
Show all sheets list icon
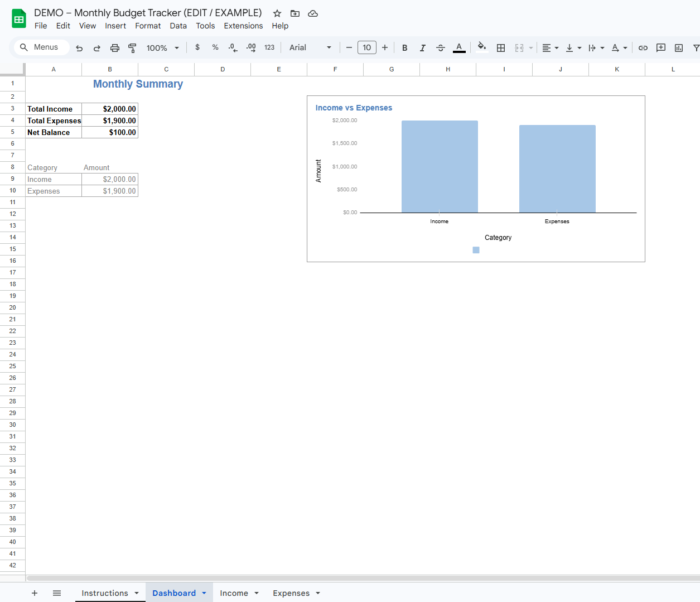tap(57, 593)
